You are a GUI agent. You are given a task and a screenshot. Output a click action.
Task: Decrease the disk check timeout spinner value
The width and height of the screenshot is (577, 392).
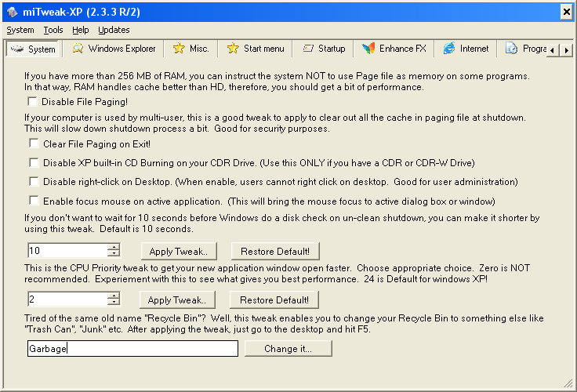[114, 253]
